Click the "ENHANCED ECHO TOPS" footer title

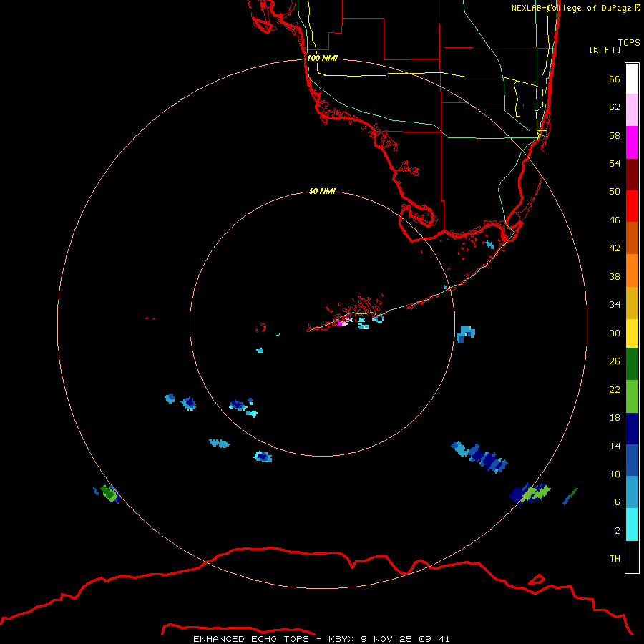[x=251, y=639]
